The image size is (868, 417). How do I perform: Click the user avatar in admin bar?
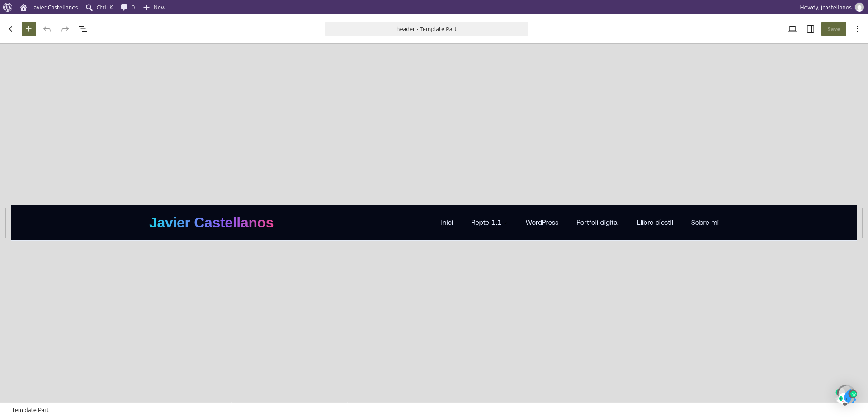(859, 7)
